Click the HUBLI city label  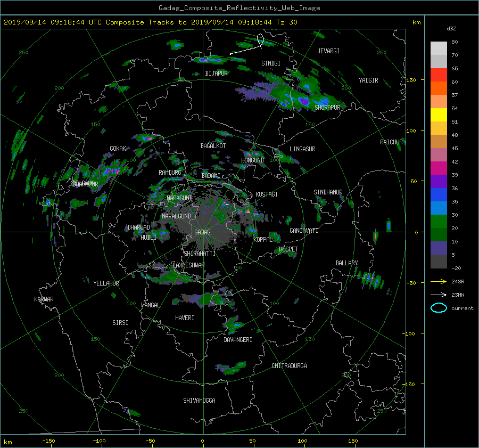(x=148, y=238)
